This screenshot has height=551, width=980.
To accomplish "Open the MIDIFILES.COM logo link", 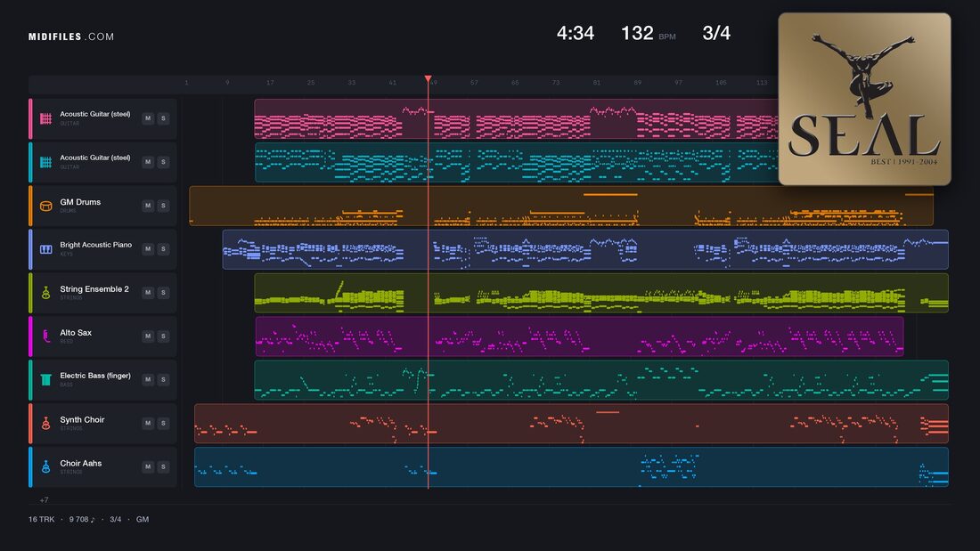I will pos(71,36).
